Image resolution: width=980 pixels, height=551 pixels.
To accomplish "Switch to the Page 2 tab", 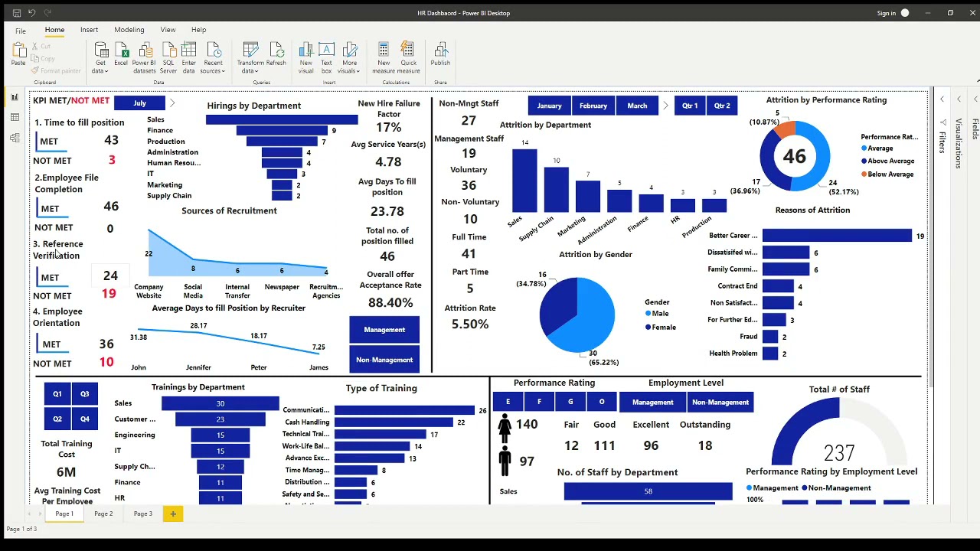I will (103, 514).
